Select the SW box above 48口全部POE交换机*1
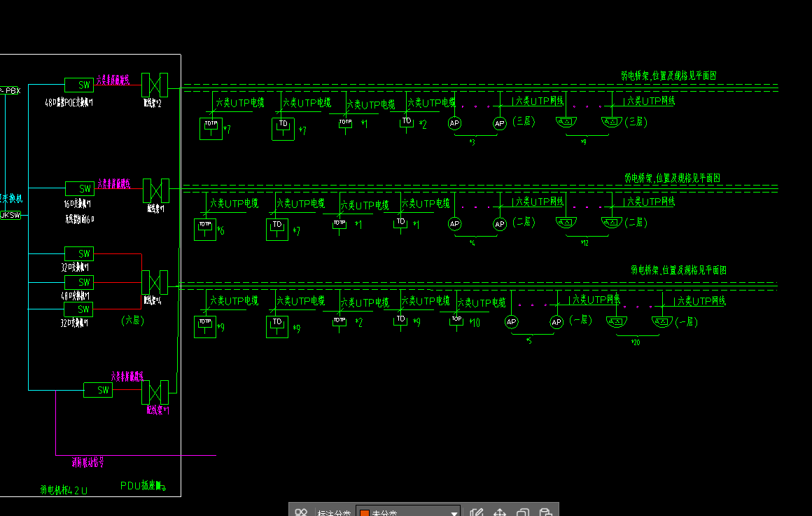 point(79,85)
